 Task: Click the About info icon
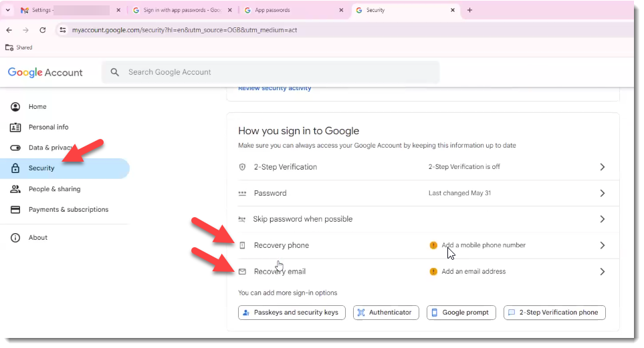pos(15,238)
